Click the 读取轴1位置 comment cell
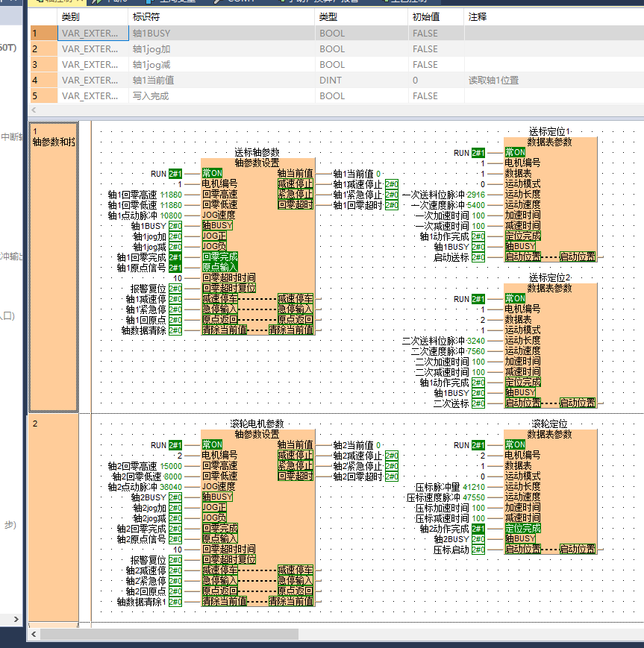The height and width of the screenshot is (648, 644). pyautogui.click(x=493, y=81)
